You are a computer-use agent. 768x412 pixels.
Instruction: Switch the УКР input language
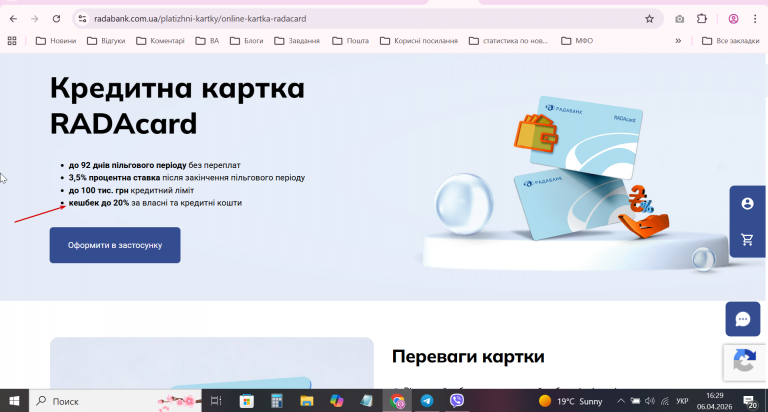pyautogui.click(x=682, y=401)
